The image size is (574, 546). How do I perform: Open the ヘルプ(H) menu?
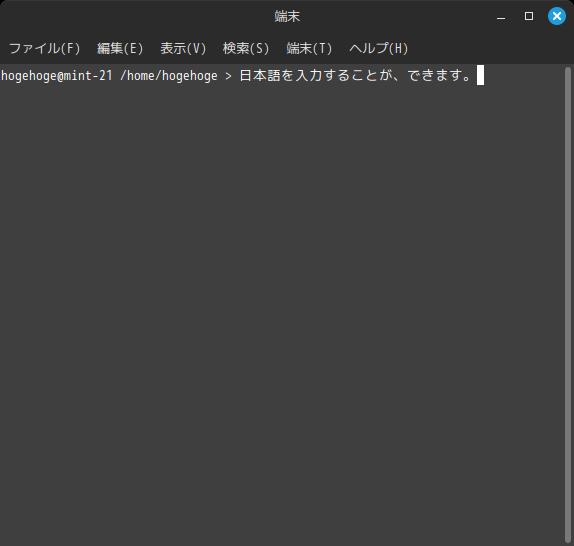(x=379, y=48)
